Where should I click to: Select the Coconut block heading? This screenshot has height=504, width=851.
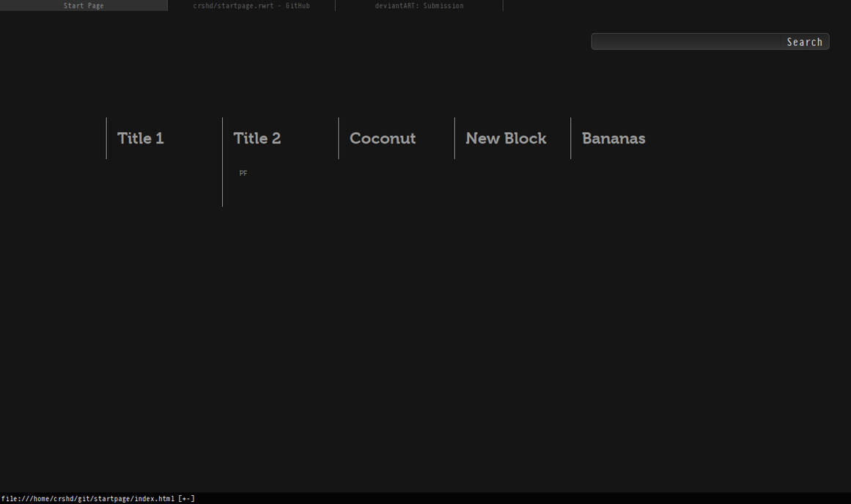coord(383,138)
